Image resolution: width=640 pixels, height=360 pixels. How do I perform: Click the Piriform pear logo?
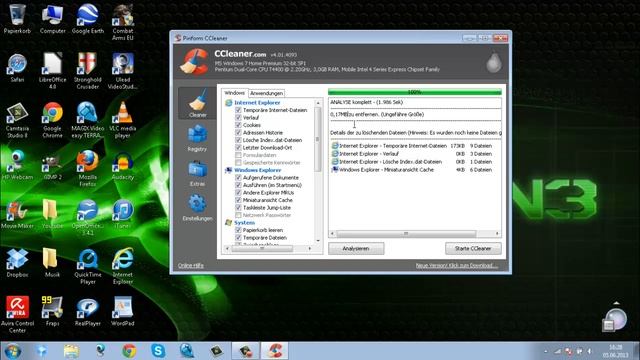(x=494, y=62)
